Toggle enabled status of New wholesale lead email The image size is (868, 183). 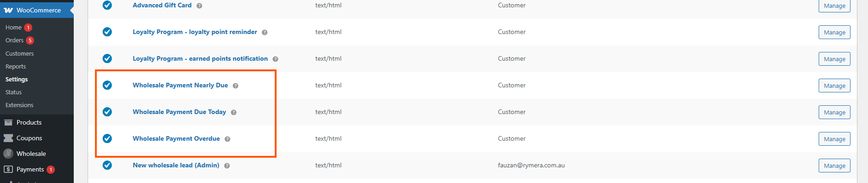tap(107, 165)
